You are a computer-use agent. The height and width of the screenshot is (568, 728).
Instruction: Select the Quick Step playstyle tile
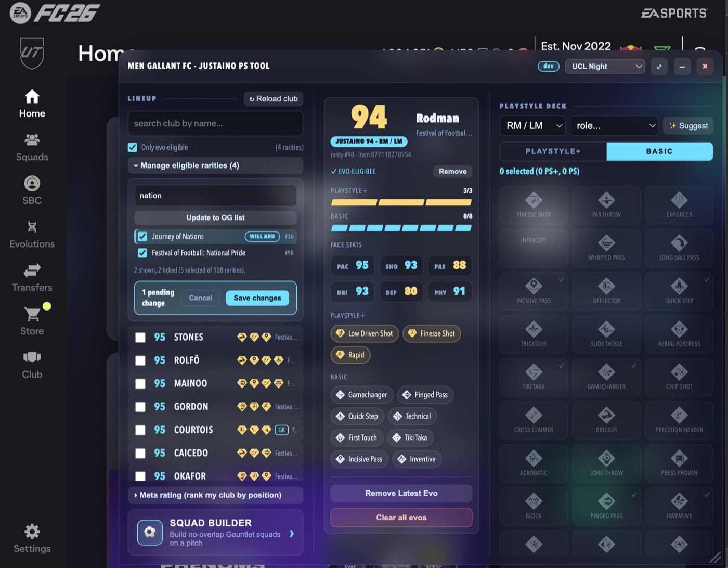pyautogui.click(x=679, y=291)
